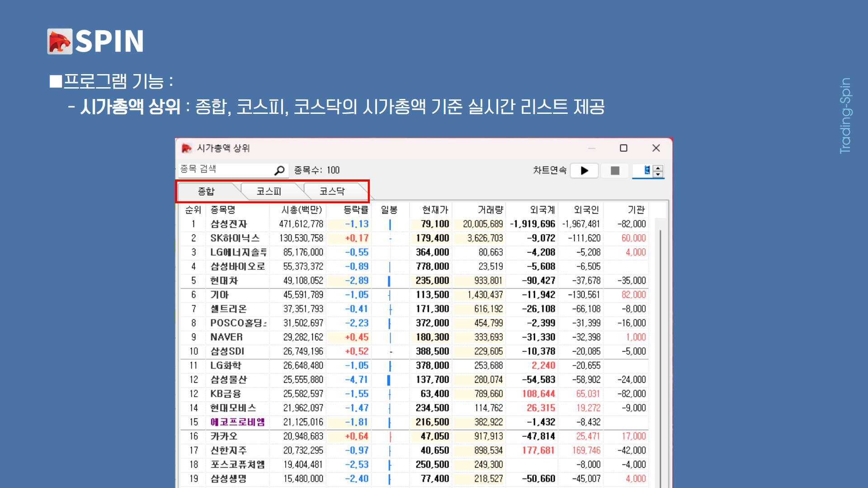The image size is (868, 488).
Task: Select the POSCO홀딩스 stock name
Action: pos(238,323)
